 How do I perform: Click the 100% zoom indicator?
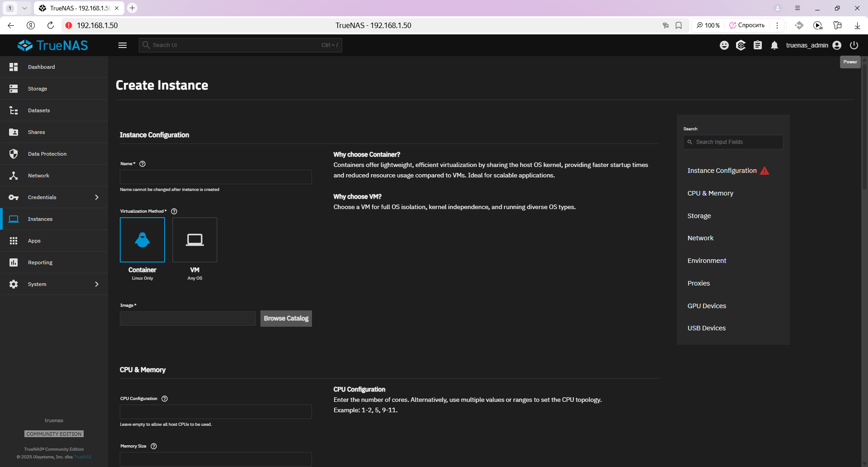click(x=708, y=25)
